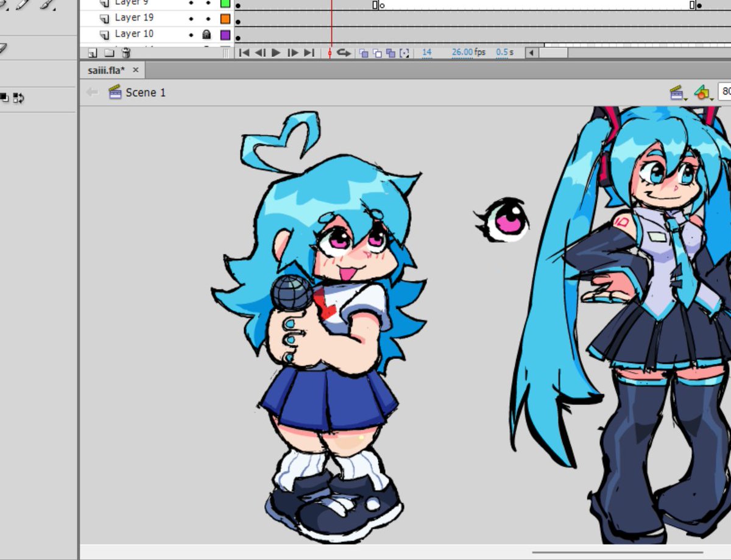Go to last frame in timeline
The image size is (731, 560).
click(x=309, y=53)
